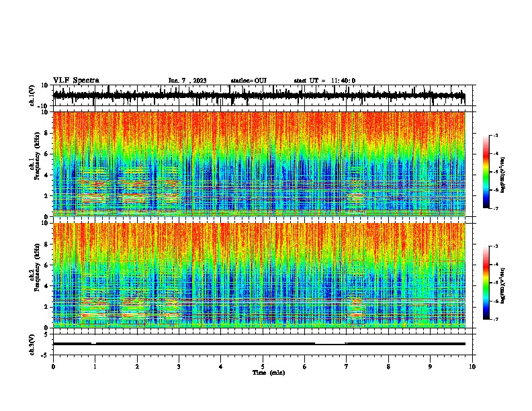Click the ch.2 frequency tick label "2"
532x411 pixels.
click(46, 307)
